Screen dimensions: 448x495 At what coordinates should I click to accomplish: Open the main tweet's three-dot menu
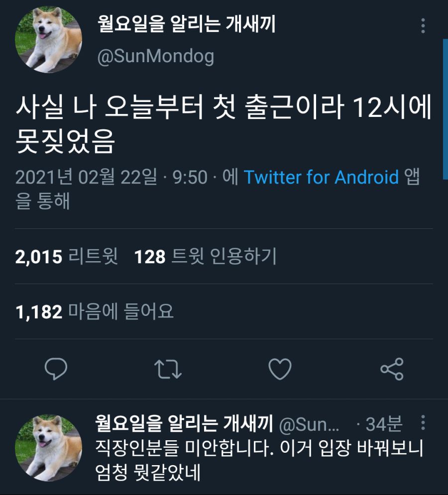tap(423, 25)
